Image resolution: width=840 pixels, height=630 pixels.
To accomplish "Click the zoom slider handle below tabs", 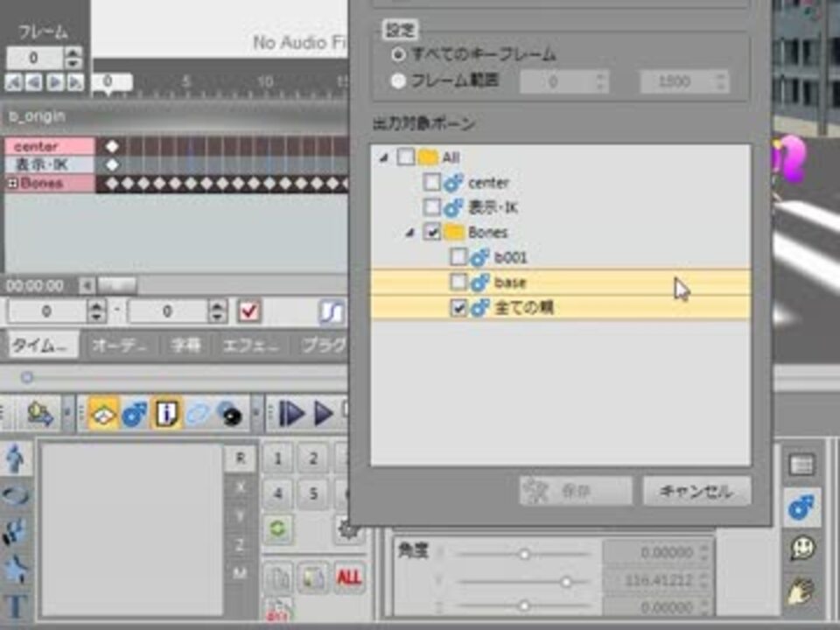I will (x=27, y=378).
